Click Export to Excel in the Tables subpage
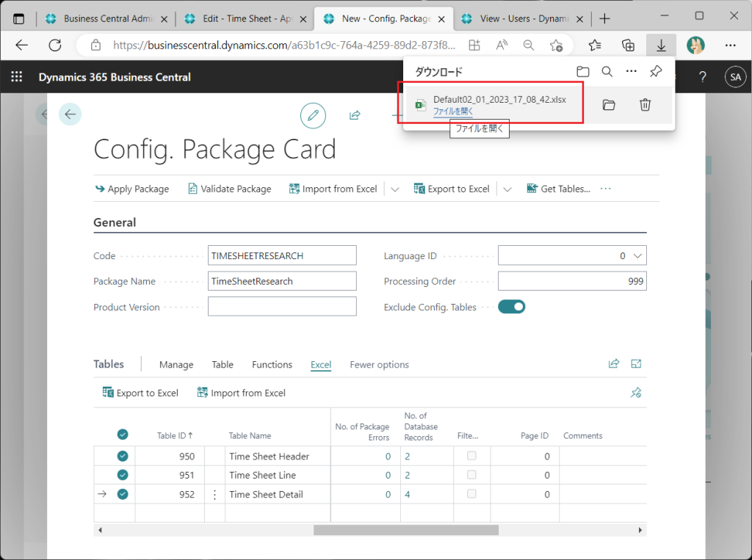This screenshot has width=752, height=560. (140, 393)
